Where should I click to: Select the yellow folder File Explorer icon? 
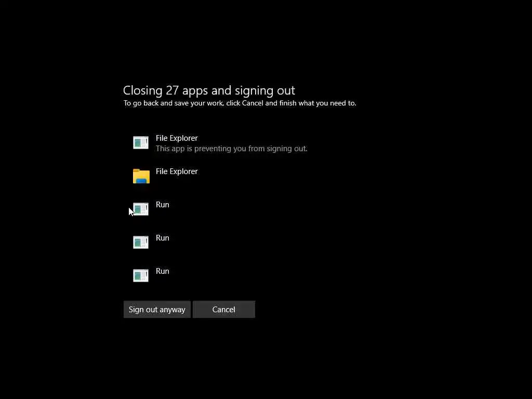[x=141, y=176]
